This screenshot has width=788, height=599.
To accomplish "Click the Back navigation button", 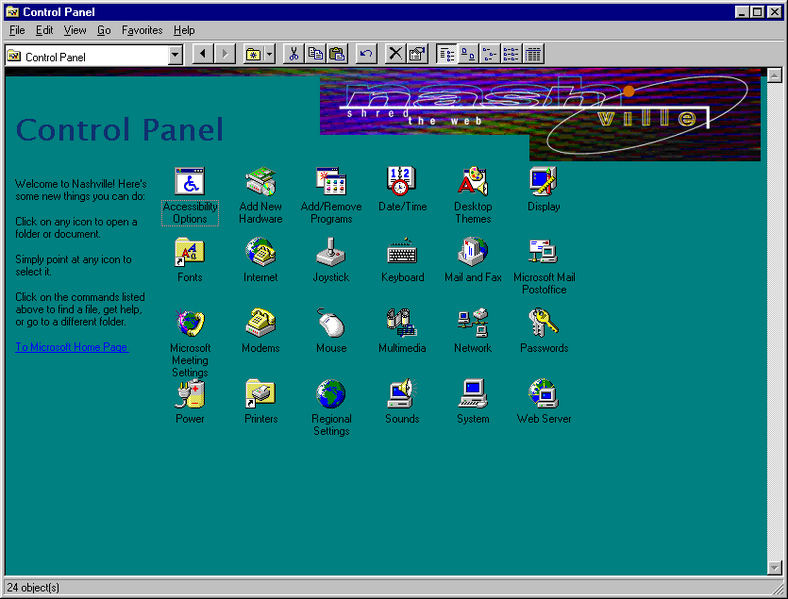I will coord(203,54).
